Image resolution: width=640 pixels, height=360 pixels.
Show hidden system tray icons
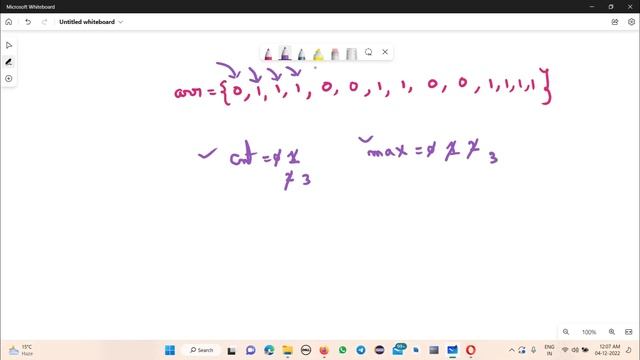(511, 350)
